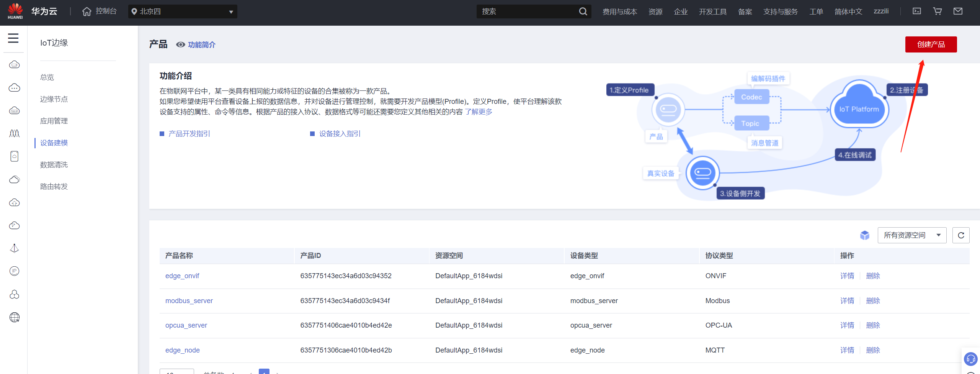This screenshot has width=980, height=374.
Task: Open the edge_onvif product name link
Action: [182, 276]
